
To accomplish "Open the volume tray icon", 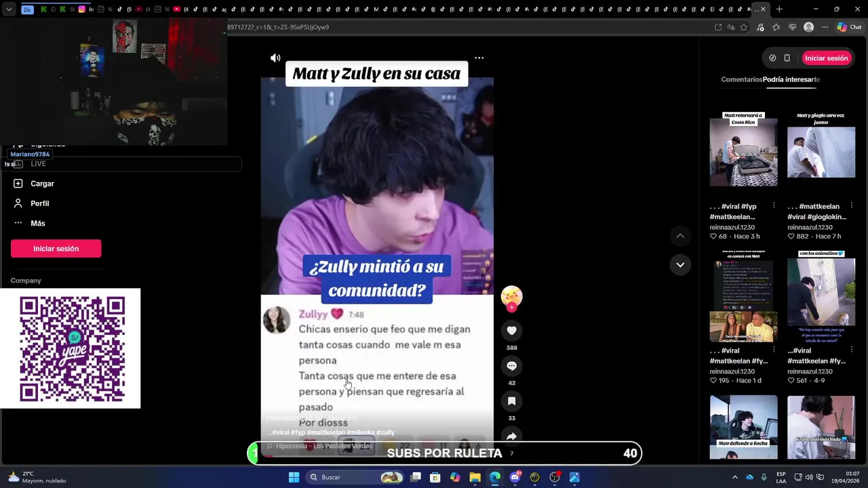I will point(808,477).
